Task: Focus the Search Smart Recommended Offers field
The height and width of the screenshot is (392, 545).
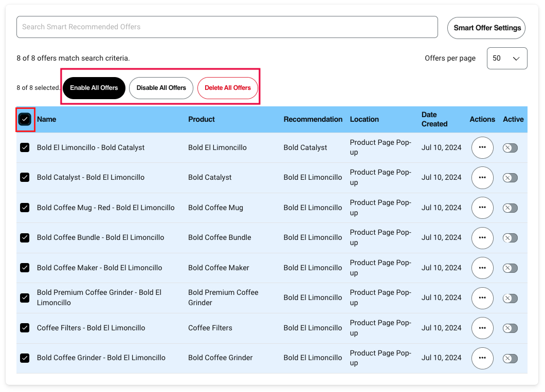Action: [x=227, y=27]
